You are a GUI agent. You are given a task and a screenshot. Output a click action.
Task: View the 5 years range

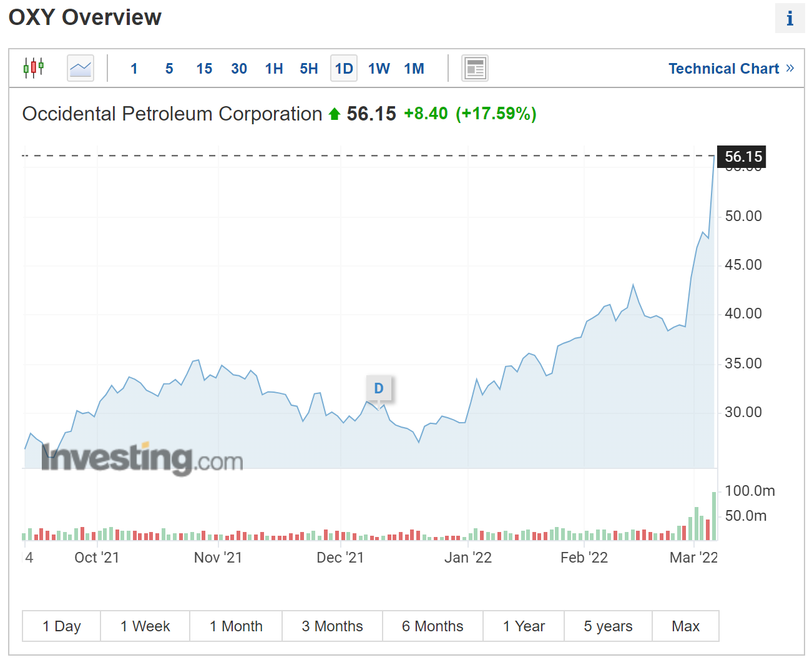coord(608,626)
